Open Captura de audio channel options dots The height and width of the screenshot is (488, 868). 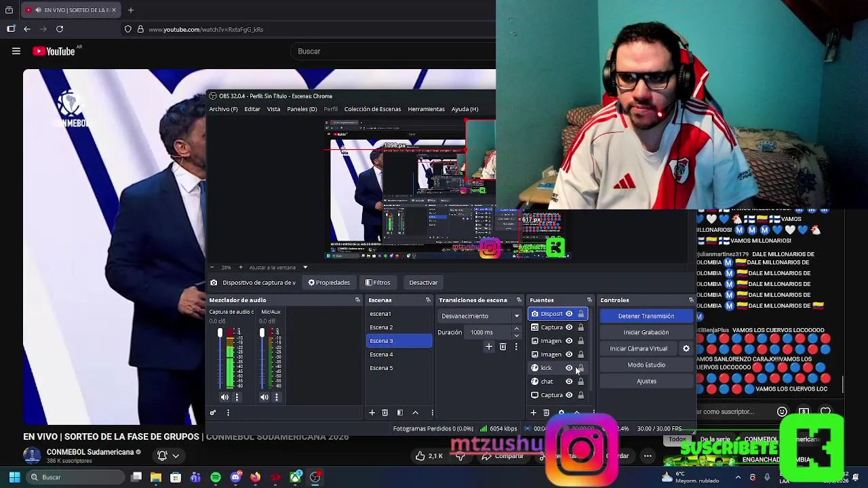(237, 397)
